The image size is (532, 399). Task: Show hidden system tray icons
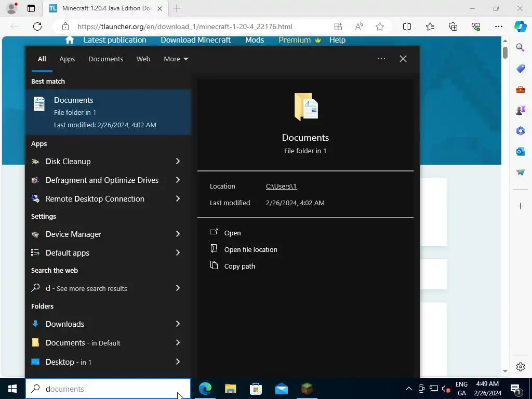coord(409,389)
